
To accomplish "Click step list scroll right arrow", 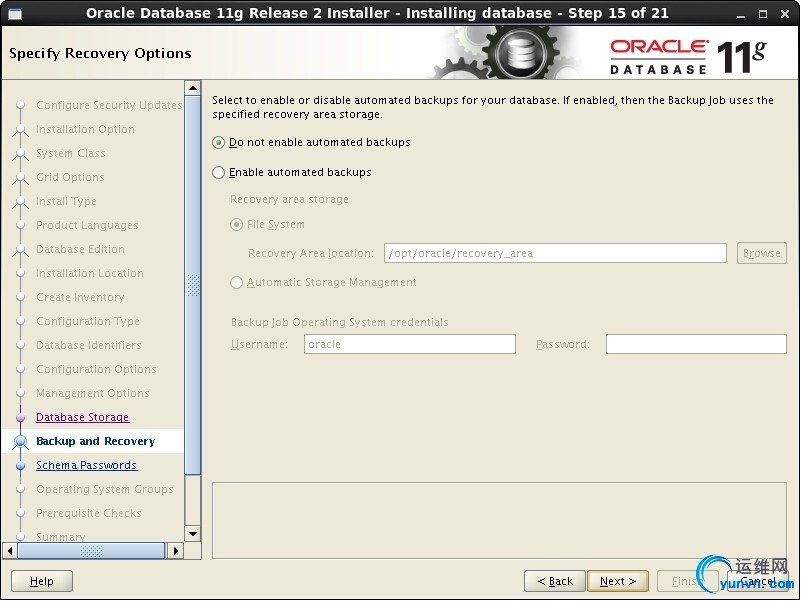I will pyautogui.click(x=176, y=551).
